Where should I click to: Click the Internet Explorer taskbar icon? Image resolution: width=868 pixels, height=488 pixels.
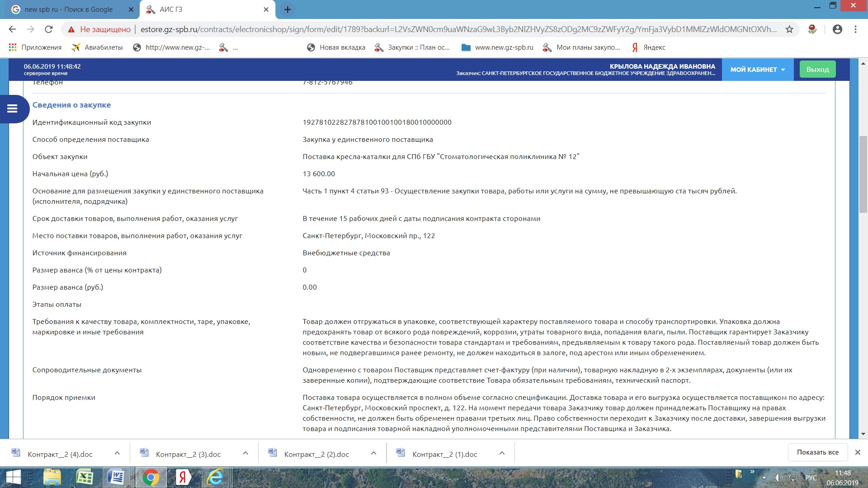pyautogui.click(x=215, y=477)
